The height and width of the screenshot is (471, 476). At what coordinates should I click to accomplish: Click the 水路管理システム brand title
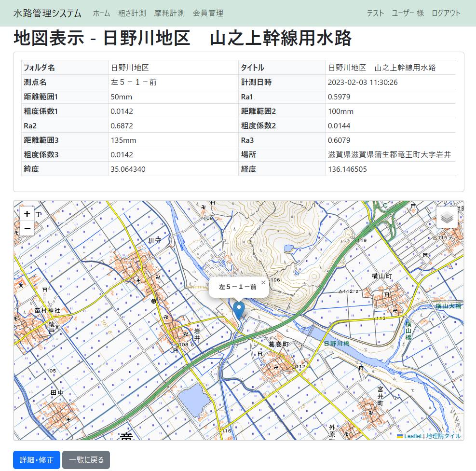coord(47,14)
